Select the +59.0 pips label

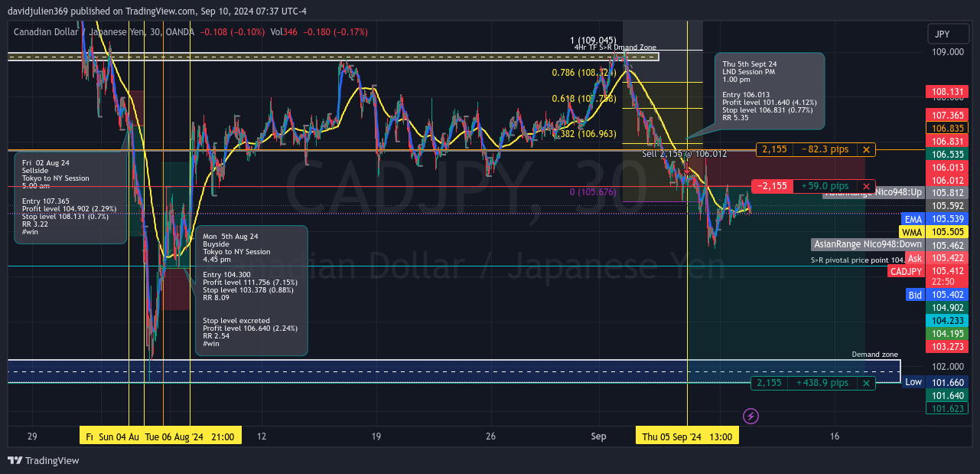[825, 186]
